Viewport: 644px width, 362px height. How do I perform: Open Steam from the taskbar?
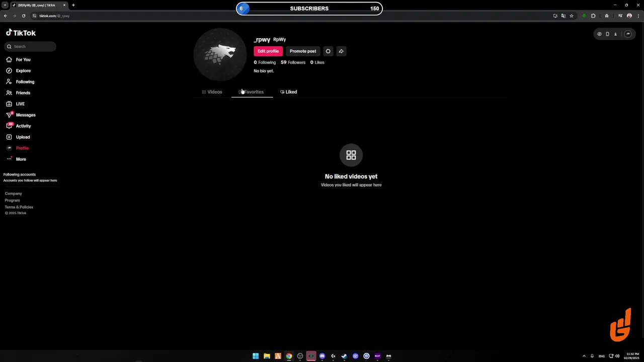(344, 356)
